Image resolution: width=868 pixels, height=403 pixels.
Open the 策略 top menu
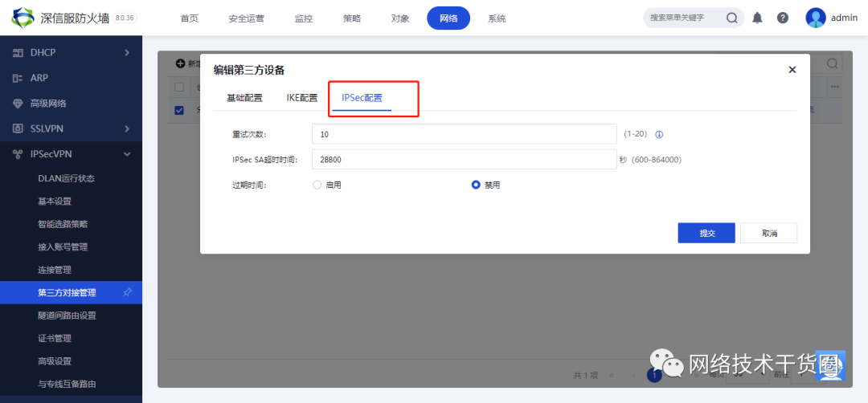click(352, 18)
